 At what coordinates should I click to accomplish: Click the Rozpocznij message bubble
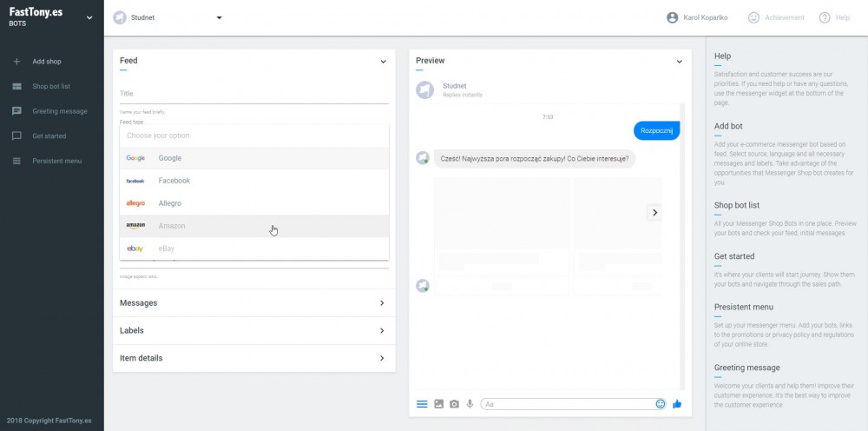656,130
